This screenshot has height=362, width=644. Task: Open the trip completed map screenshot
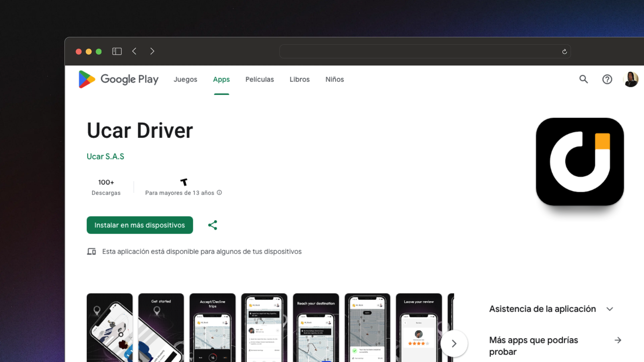coord(367,327)
